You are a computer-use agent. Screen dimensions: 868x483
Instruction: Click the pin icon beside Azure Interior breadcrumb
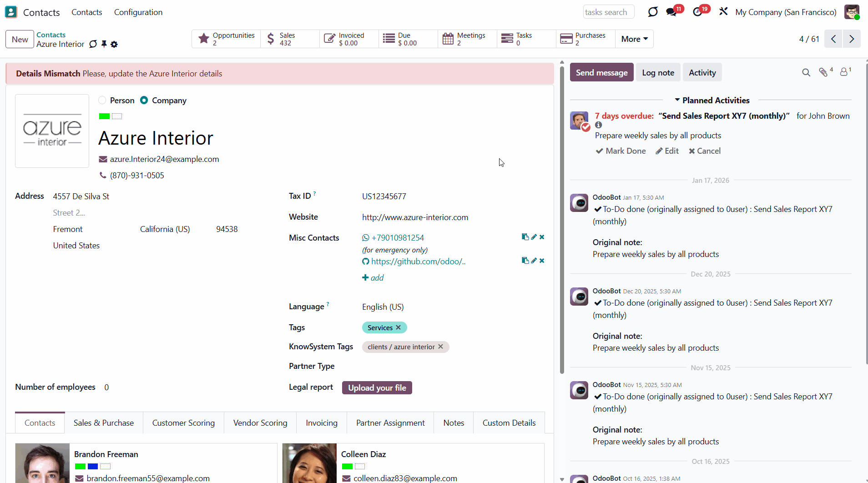(104, 44)
